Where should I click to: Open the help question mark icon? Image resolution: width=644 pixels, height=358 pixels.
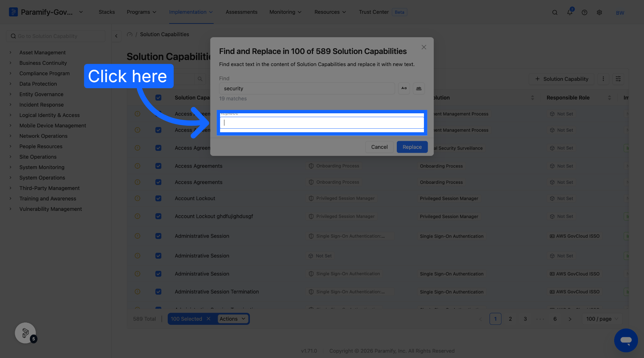click(584, 12)
